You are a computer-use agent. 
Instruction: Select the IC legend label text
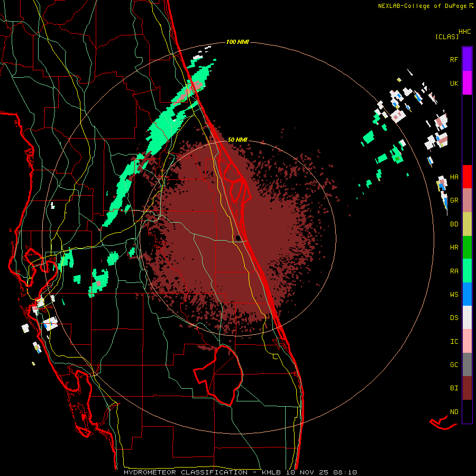point(454,342)
